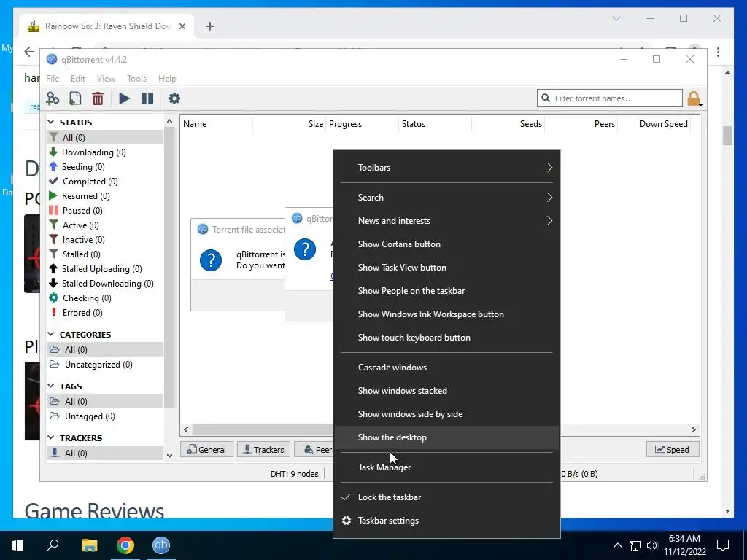Viewport: 747px width, 560px height.
Task: Toggle Show touch keyboard button
Action: pyautogui.click(x=446, y=337)
